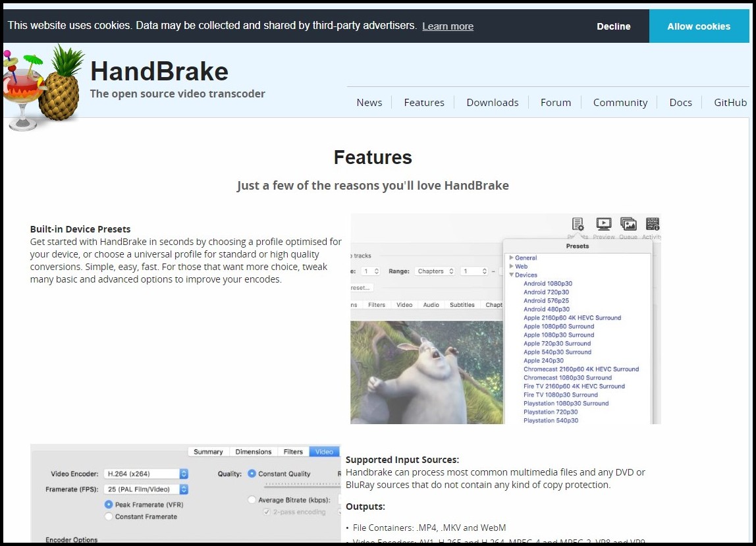Open the Downloads page
This screenshot has width=756, height=546.
493,103
